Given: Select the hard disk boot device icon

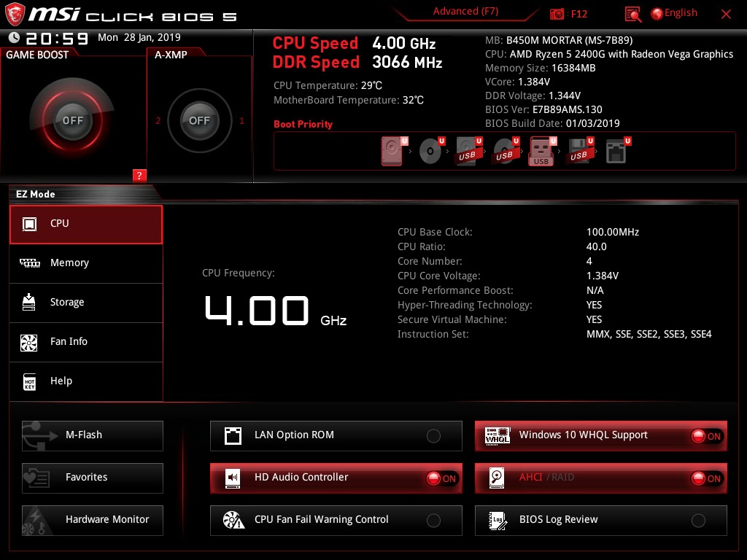Looking at the screenshot, I should (392, 151).
